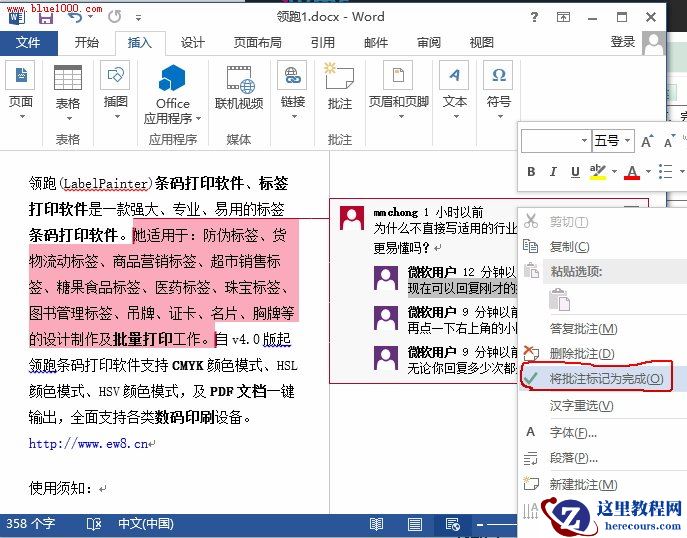Apply yellow text highlight color
687x538 pixels.
[598, 172]
